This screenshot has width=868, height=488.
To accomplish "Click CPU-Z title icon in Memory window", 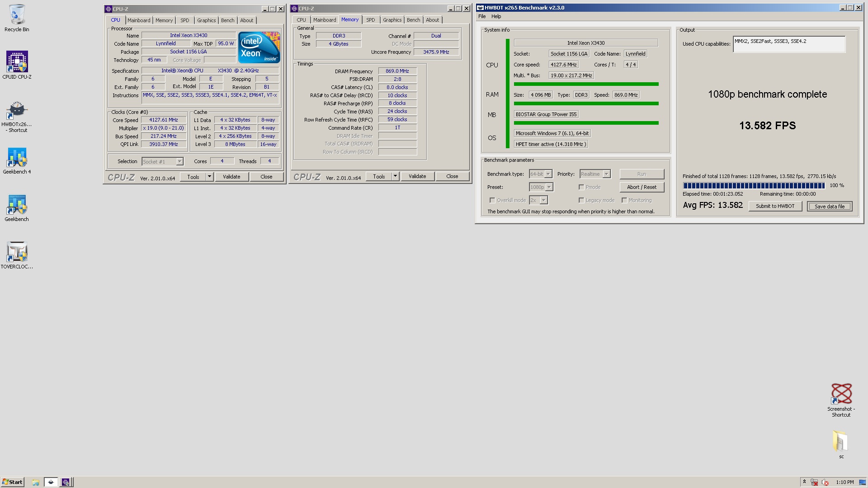I will (x=294, y=9).
